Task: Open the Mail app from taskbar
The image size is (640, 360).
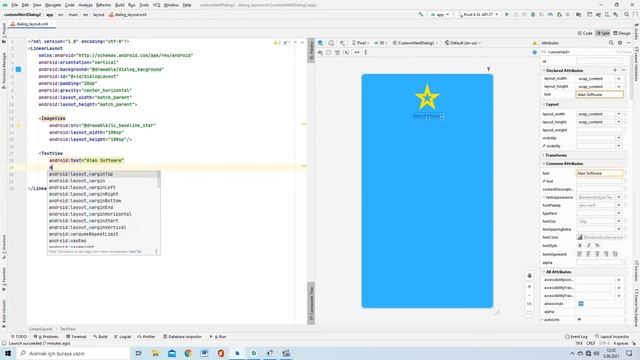Action: coord(172,353)
